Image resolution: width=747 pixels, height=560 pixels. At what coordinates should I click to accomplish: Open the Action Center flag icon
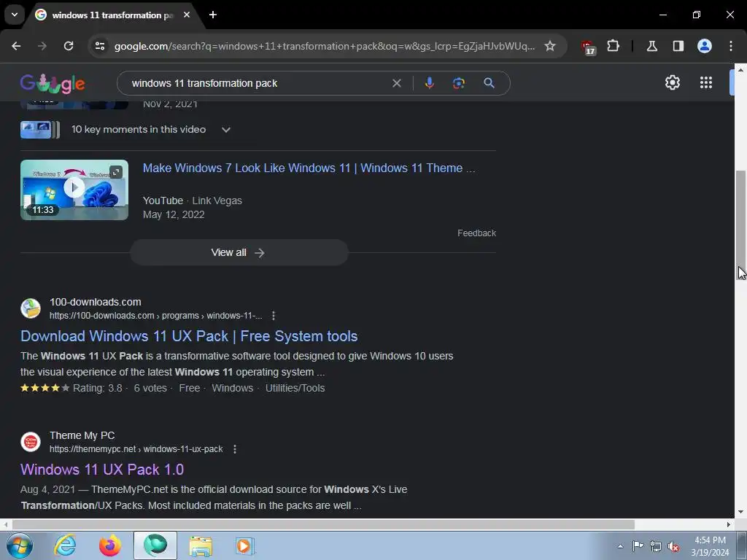[x=638, y=546]
